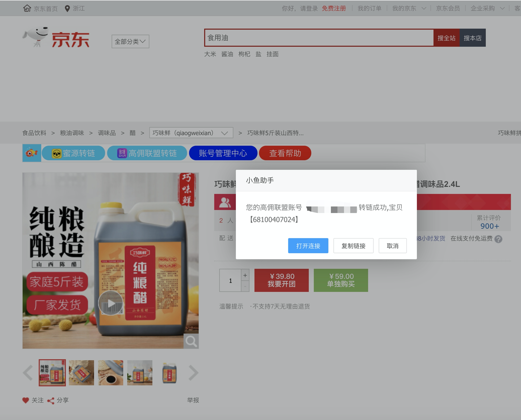Open the 全部分类 dropdown
The image size is (521, 420).
point(130,41)
